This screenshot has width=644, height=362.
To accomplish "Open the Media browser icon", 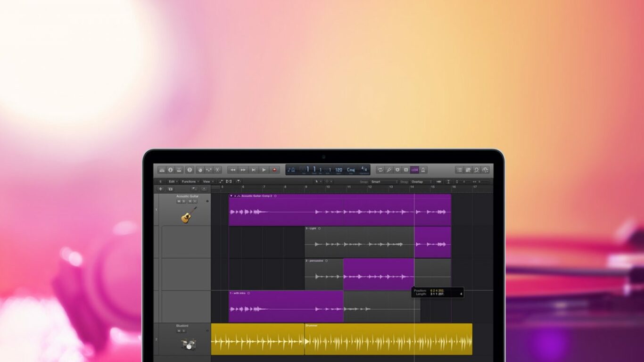I will (x=485, y=170).
